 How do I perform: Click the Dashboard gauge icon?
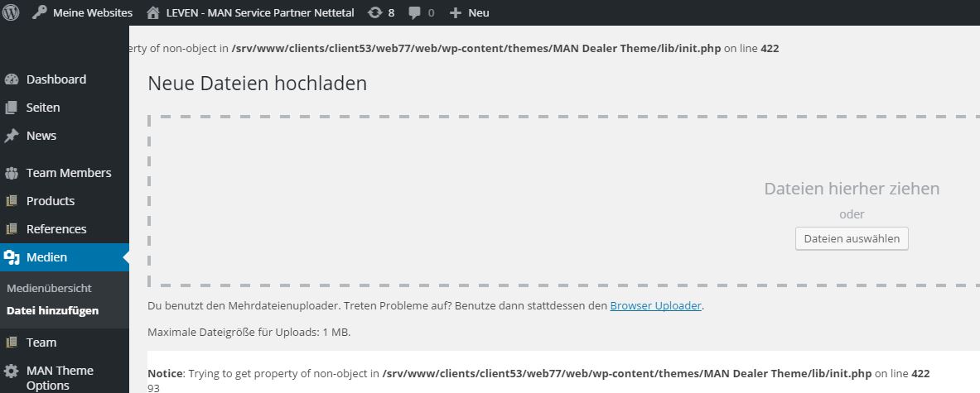[x=12, y=79]
